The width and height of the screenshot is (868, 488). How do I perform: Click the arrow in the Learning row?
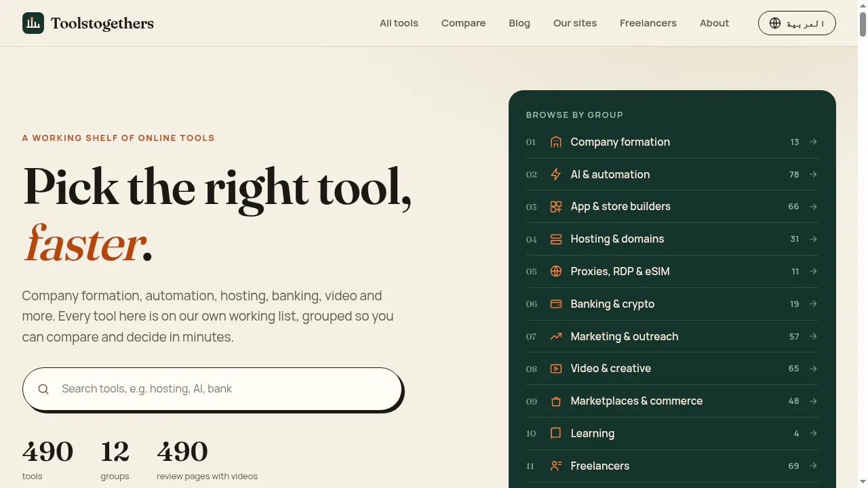coord(813,433)
